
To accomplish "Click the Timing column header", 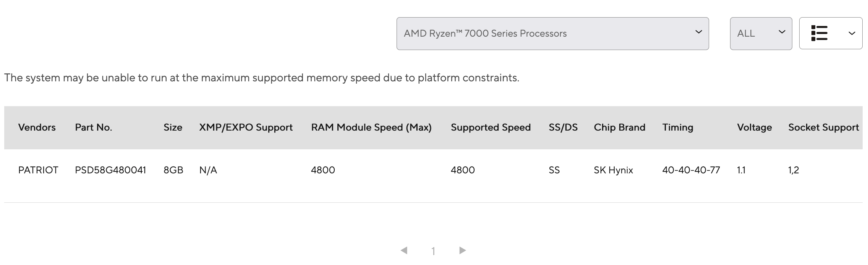I will tap(677, 128).
